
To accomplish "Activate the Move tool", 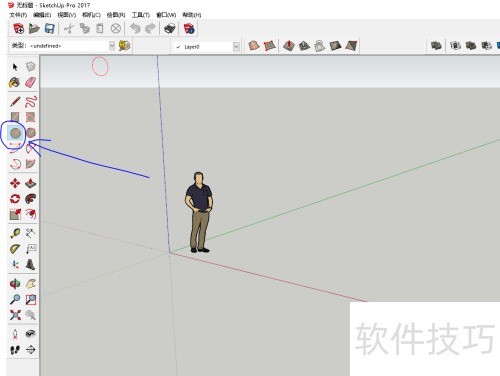I will point(15,183).
